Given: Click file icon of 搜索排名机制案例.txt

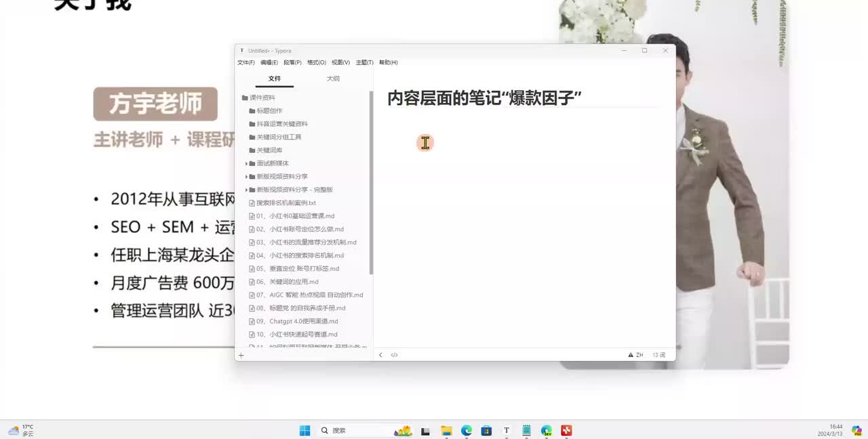Looking at the screenshot, I should 252,203.
